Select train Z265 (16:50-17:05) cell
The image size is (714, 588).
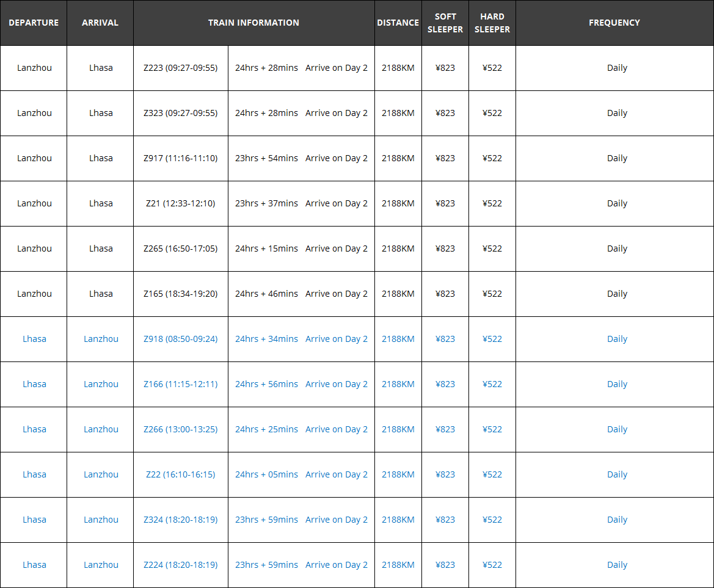[x=180, y=249]
